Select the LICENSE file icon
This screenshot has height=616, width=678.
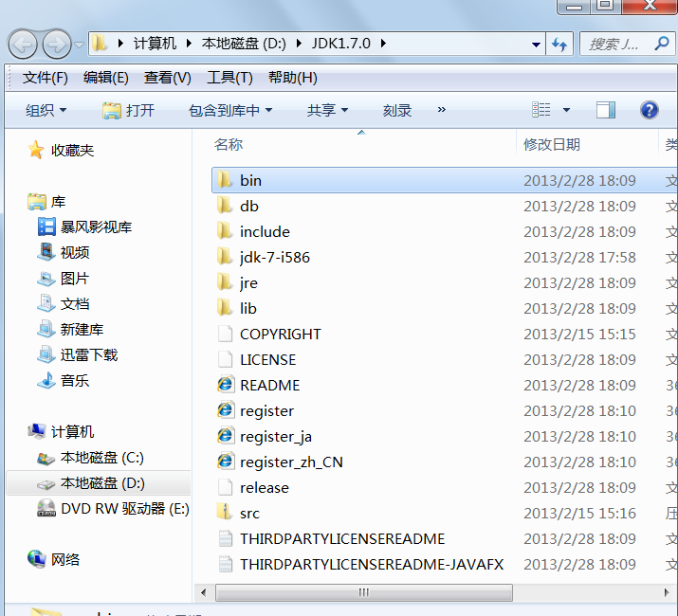click(226, 359)
